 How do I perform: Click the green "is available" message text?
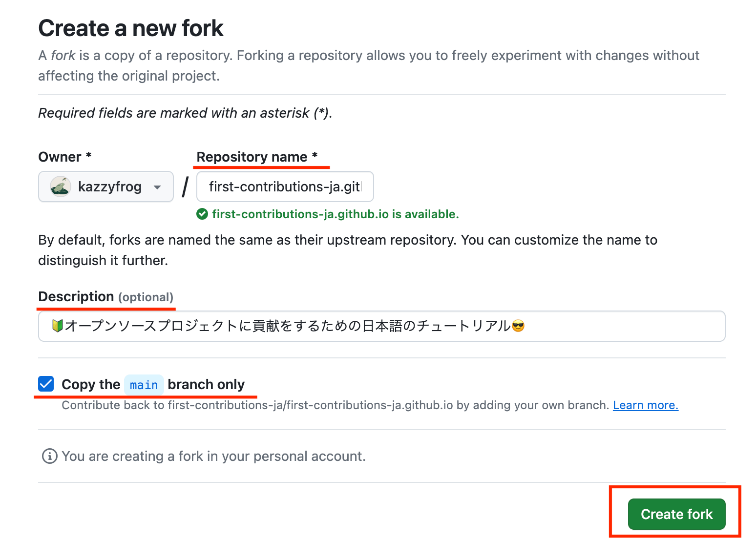pos(335,214)
